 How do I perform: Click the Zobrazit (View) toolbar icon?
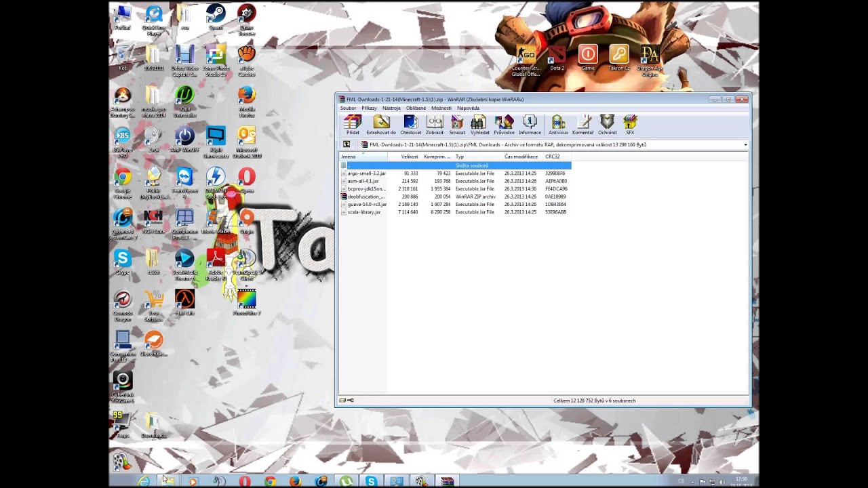coord(435,125)
